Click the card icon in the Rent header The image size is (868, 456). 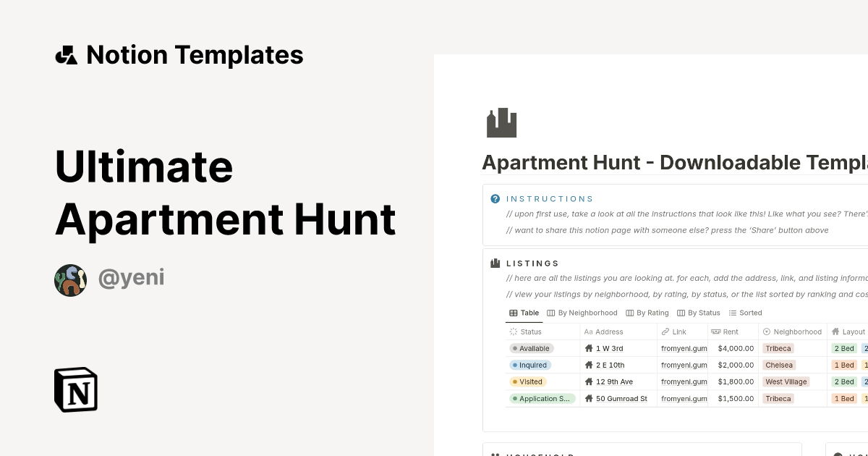pos(714,332)
